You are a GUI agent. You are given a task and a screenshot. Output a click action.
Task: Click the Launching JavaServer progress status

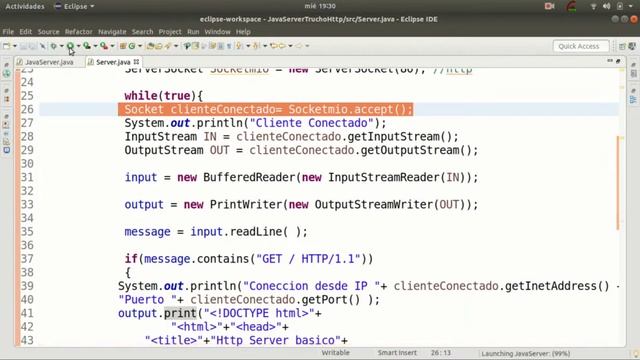coord(525,353)
